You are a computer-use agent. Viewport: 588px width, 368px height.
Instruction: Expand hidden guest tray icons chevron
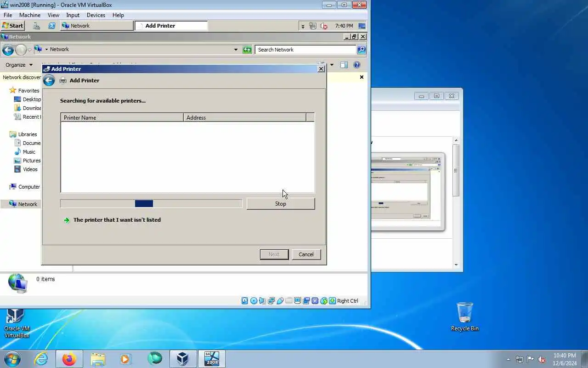tap(303, 26)
